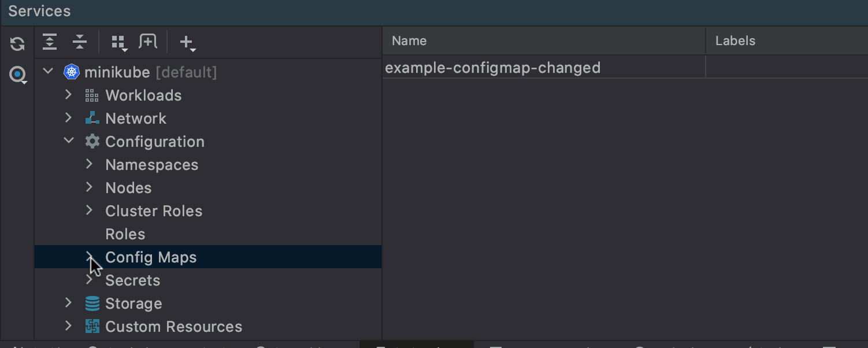Click the Add Service plus icon
The width and height of the screenshot is (868, 348).
tap(187, 42)
